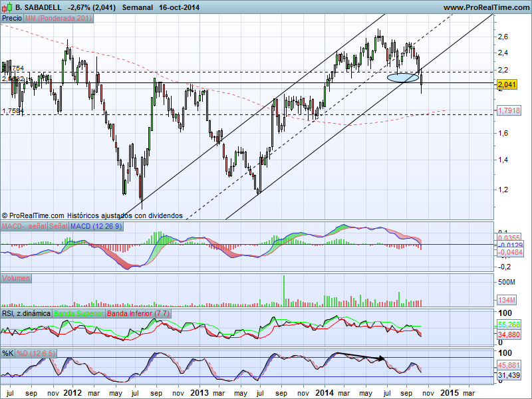The width and height of the screenshot is (532, 399).
Task: Select the %K stochastic label
Action: tap(8, 353)
